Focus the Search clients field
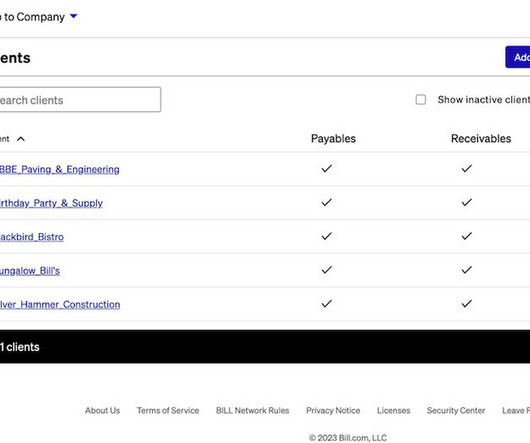530x443 pixels. 80,100
